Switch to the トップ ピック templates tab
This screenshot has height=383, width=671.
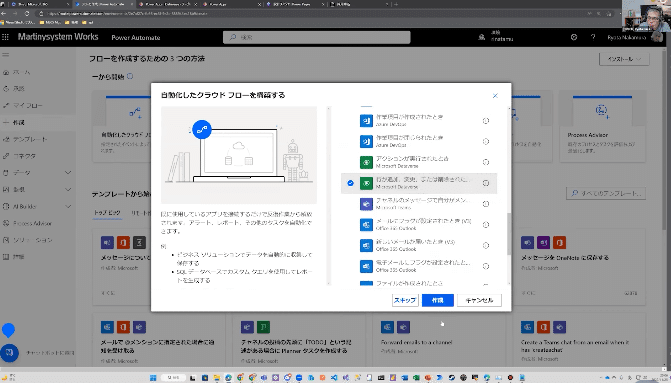(x=107, y=213)
